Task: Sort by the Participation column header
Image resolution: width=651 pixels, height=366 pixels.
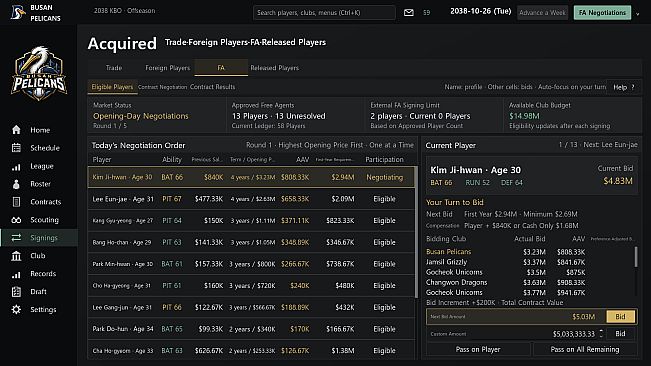Action: [x=384, y=159]
